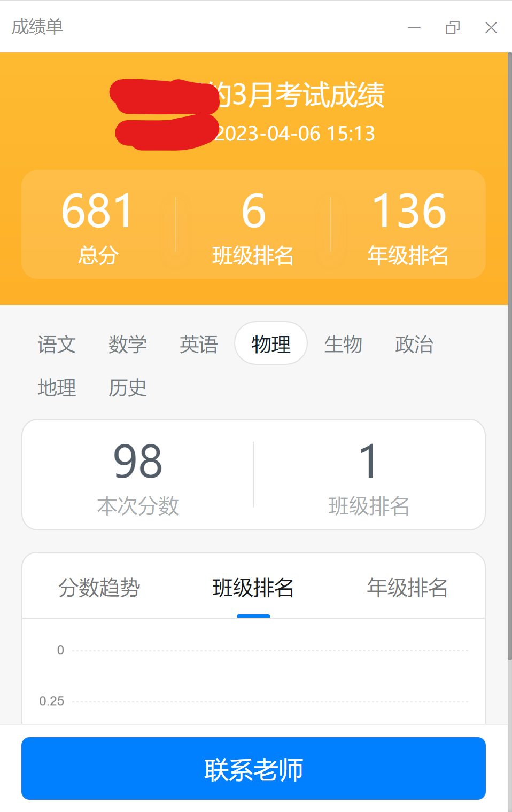Minimize the 成绩单 window
Image resolution: width=512 pixels, height=812 pixels.
414,27
